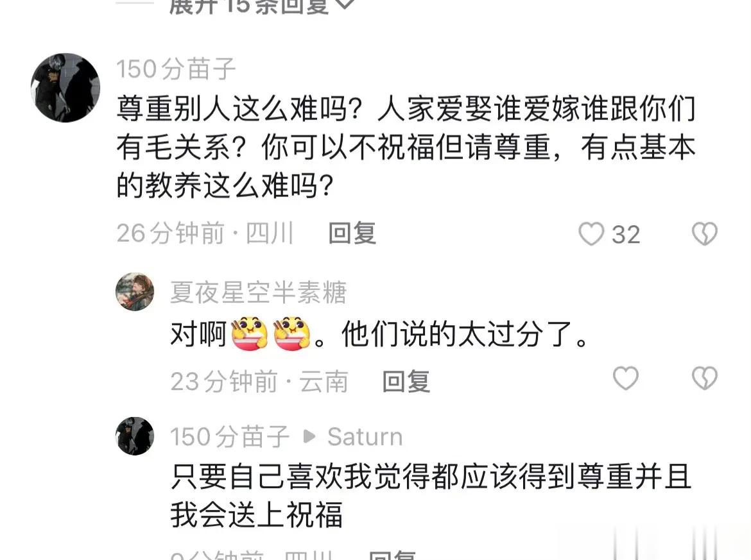The image size is (751, 560).
Task: Open the small 150分苗子 avatar beside Saturn reply
Action: point(135,436)
